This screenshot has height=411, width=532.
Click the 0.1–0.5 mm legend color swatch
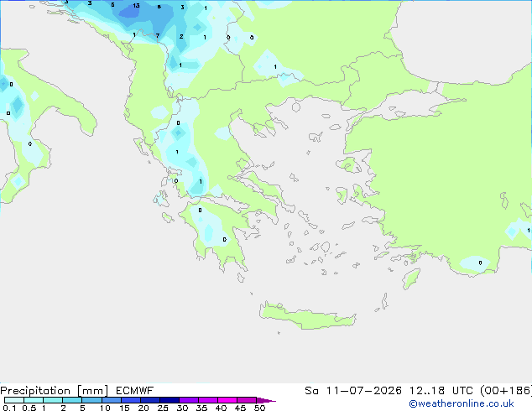coord(14,400)
